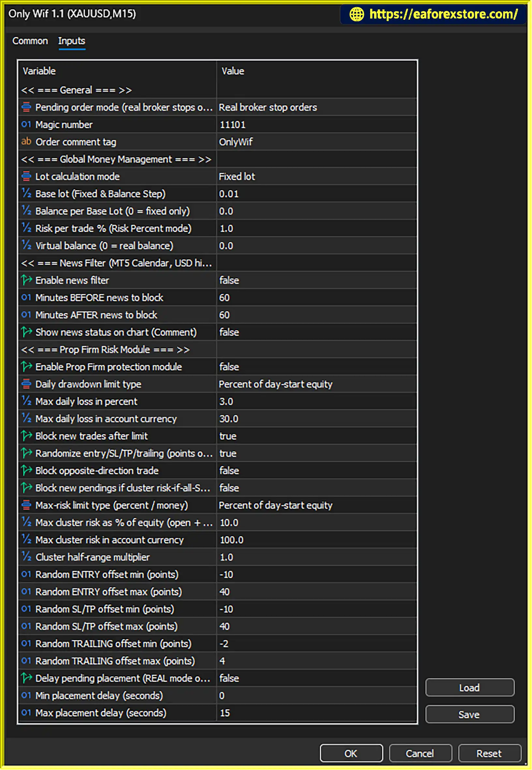Edit the Max placement delay value 15
Image resolution: width=532 pixels, height=770 pixels.
(317, 713)
